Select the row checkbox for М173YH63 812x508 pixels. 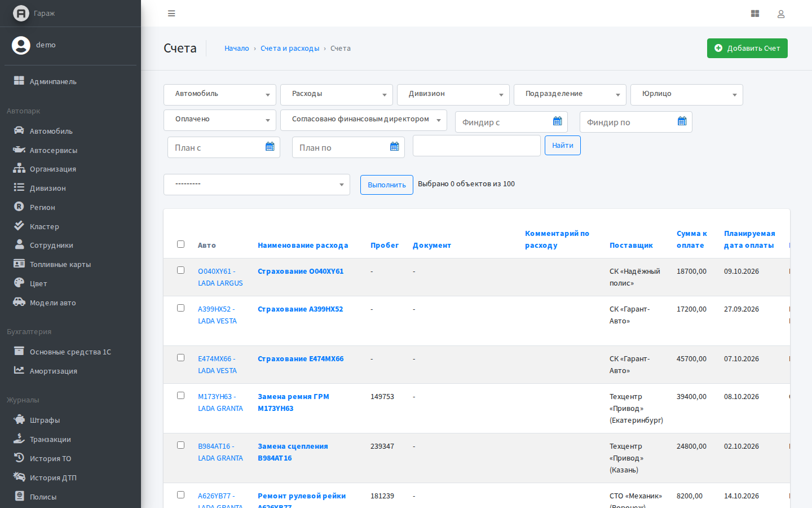click(180, 396)
